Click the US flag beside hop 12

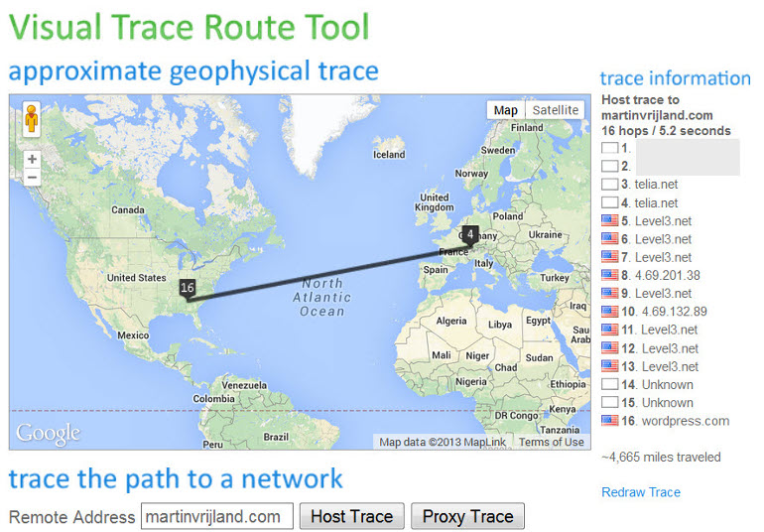609,348
